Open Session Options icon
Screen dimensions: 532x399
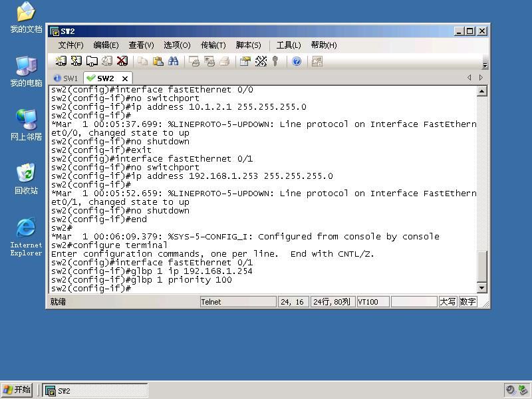pyautogui.click(x=245, y=61)
